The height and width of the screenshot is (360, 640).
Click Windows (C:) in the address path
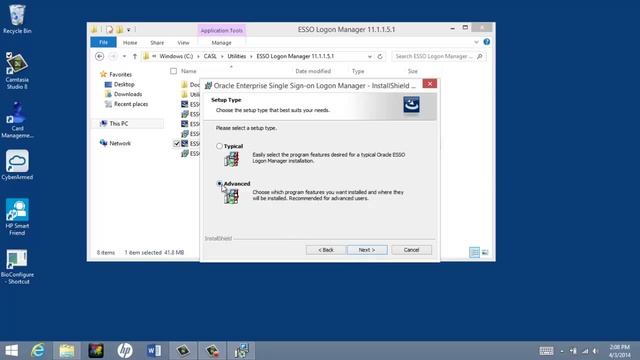pos(176,56)
